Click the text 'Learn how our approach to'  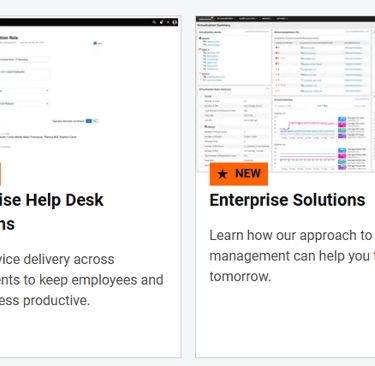(291, 235)
